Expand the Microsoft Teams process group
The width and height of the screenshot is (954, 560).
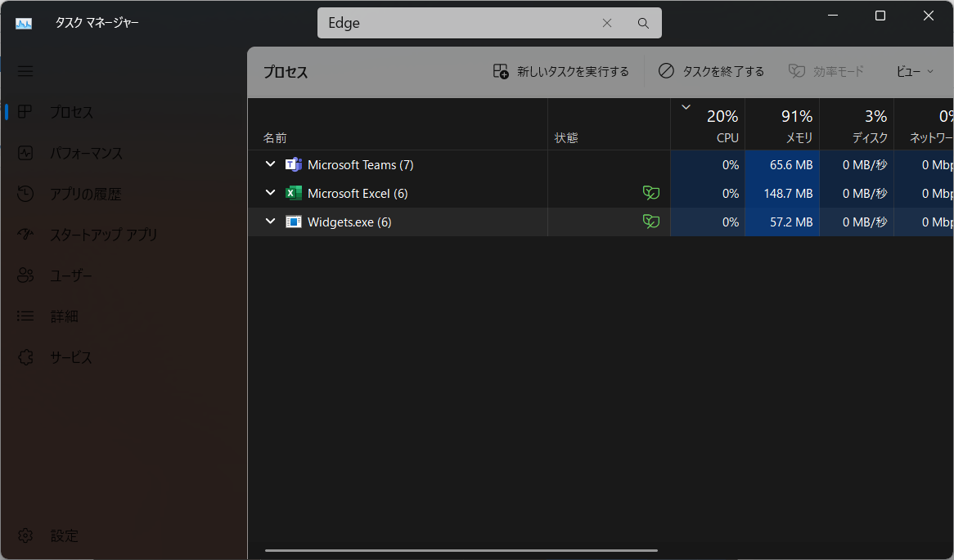270,164
